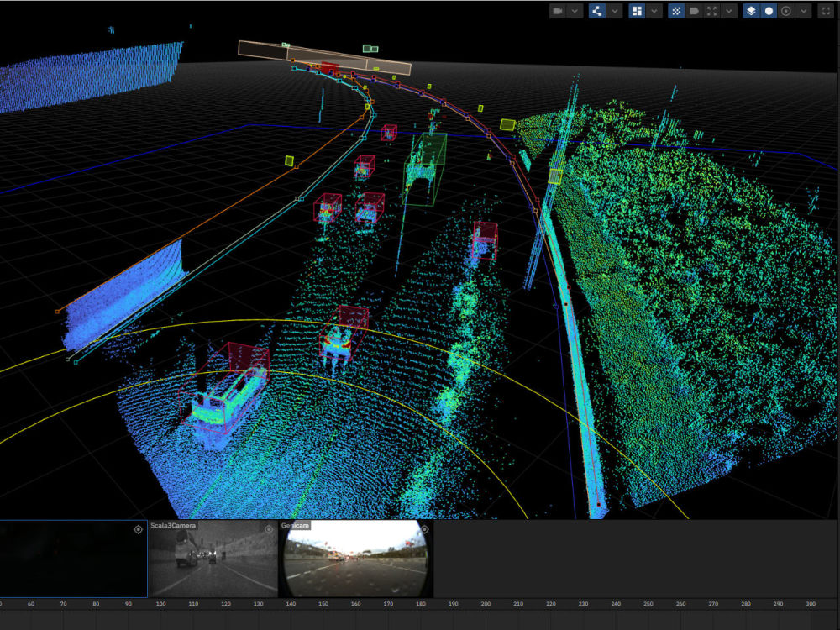The width and height of the screenshot is (840, 630).
Task: Jump to frame 60 on timeline
Action: (31, 604)
